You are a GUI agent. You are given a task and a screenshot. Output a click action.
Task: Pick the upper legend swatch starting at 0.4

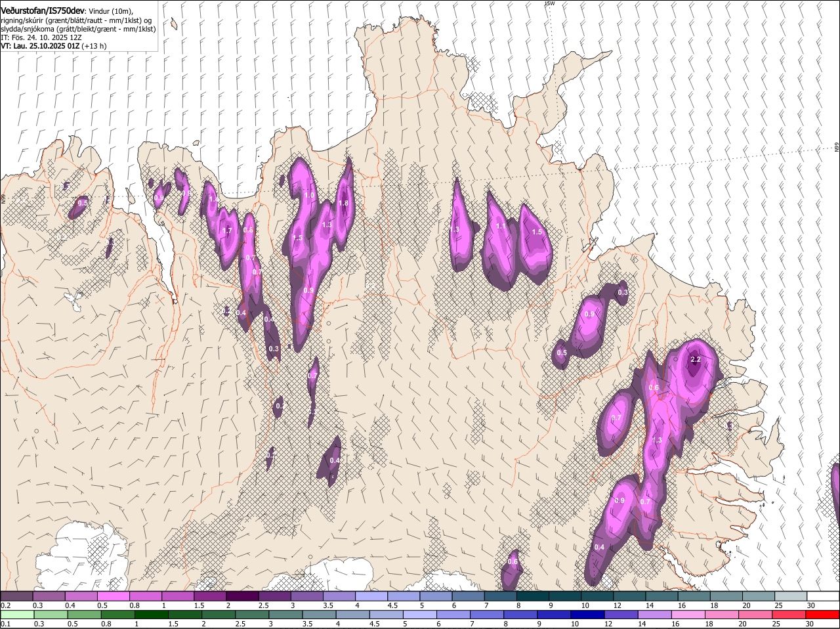pos(81,596)
